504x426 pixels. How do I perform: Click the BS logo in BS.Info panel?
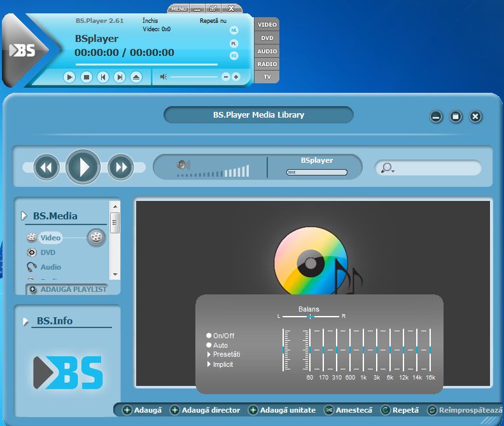tap(68, 373)
